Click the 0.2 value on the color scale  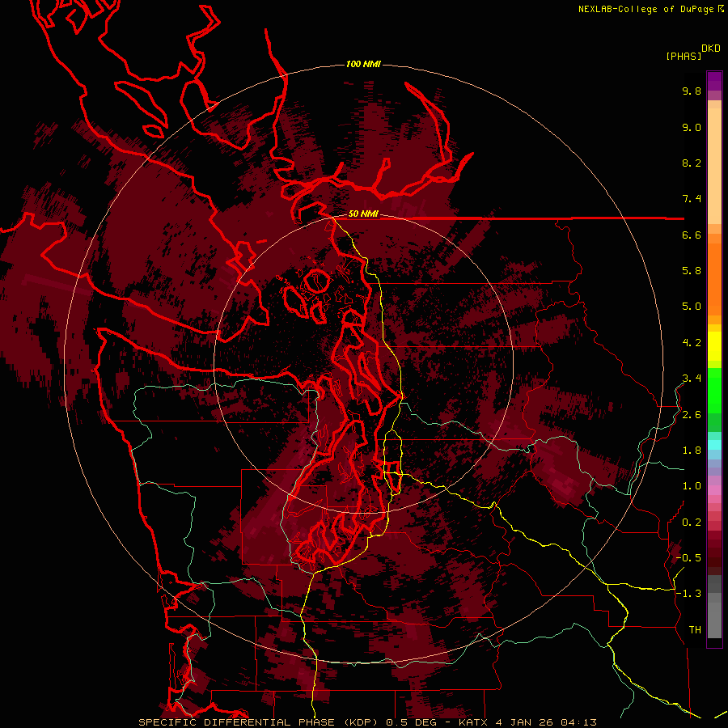pyautogui.click(x=692, y=523)
